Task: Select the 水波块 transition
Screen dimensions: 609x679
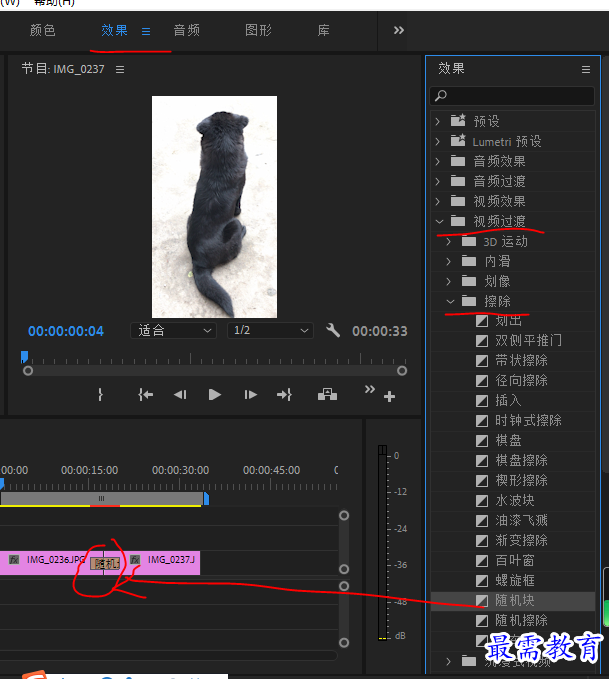Action: [515, 501]
